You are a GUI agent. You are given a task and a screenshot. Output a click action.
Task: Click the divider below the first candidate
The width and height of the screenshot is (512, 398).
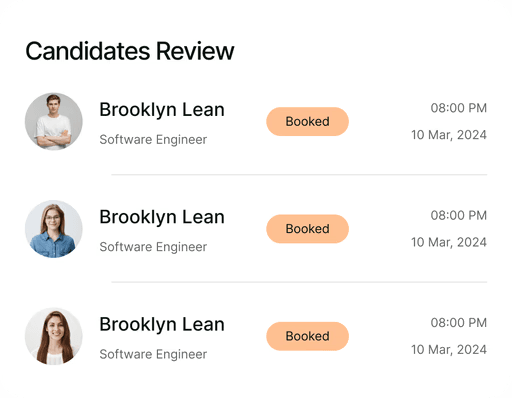pyautogui.click(x=299, y=174)
